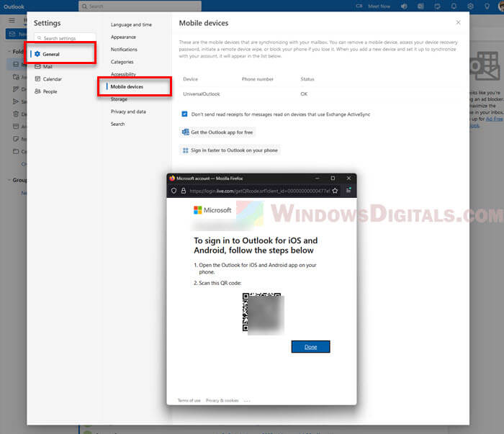Click the Meet Now camera icon
Image resolution: width=504 pixels, height=434 pixels.
pos(359,6)
